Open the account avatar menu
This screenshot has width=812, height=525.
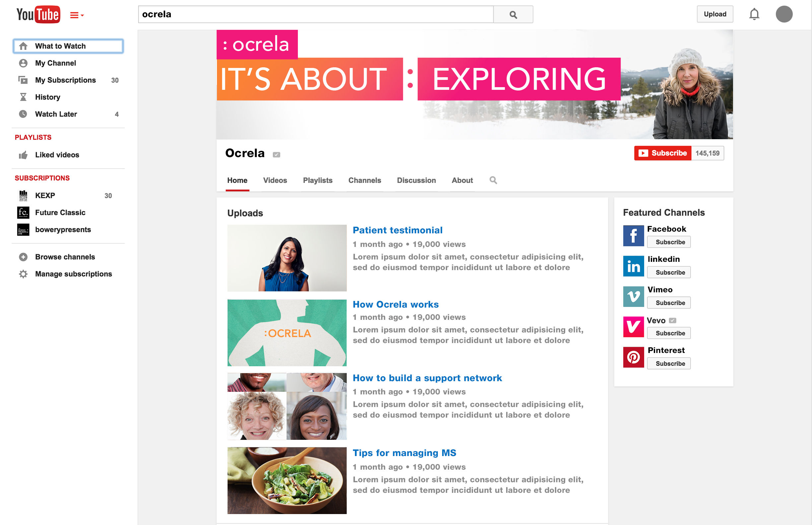point(784,14)
